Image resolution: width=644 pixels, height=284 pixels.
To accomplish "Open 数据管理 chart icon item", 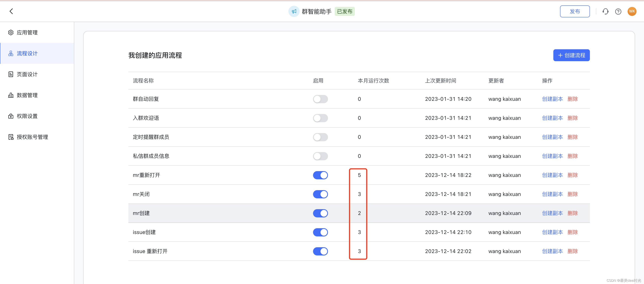I will coord(27,95).
